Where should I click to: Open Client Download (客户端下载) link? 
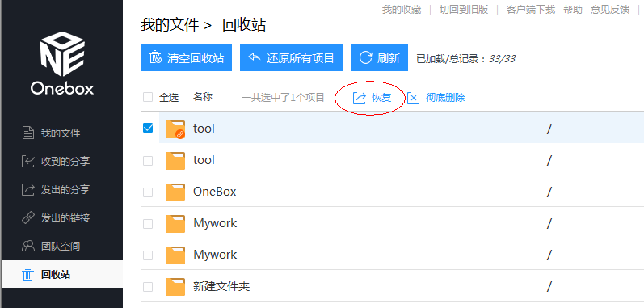(x=531, y=10)
